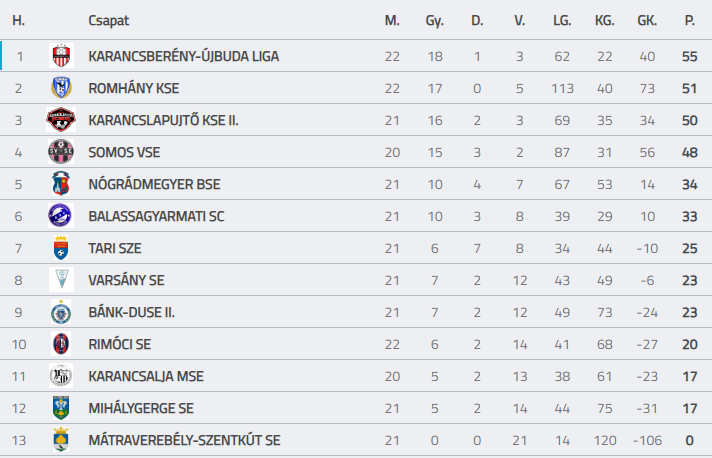Screen dimensions: 712x458
Task: Click the Bánk-Duse II. team crest
Action: pyautogui.click(x=61, y=312)
